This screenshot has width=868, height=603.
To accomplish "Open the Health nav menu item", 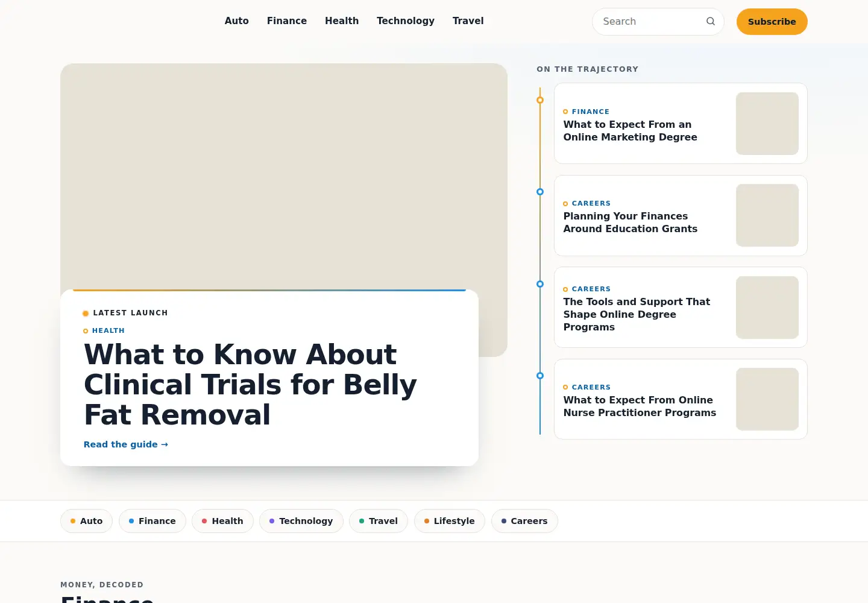I will coord(342,21).
